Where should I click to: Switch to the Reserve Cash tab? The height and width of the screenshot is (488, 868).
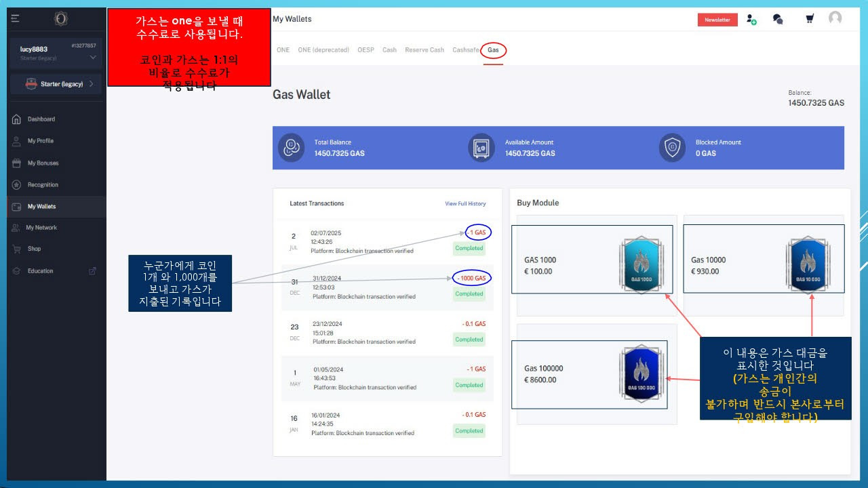pyautogui.click(x=425, y=50)
